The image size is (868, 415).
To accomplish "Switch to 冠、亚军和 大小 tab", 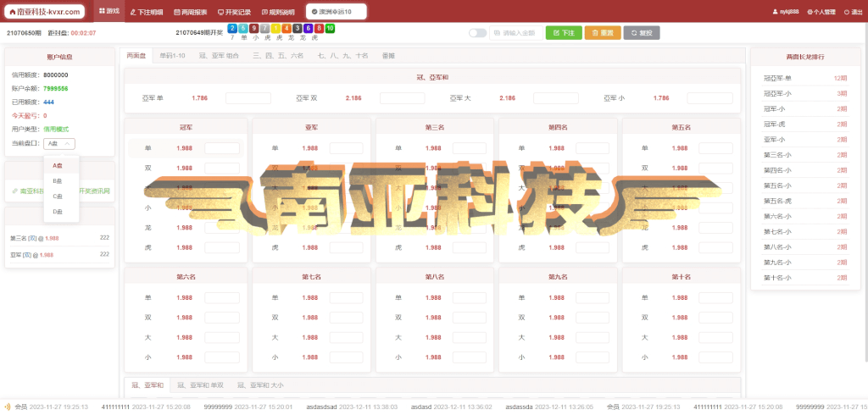I will 260,385.
